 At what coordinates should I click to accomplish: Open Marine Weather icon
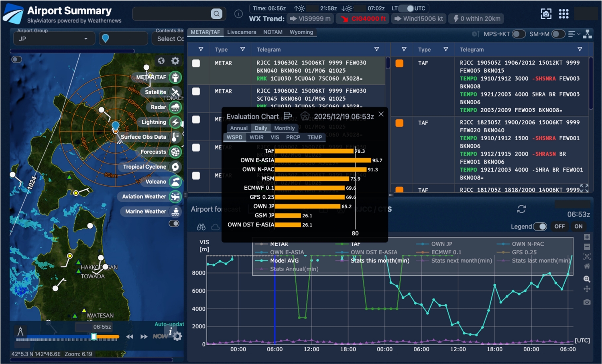175,211
